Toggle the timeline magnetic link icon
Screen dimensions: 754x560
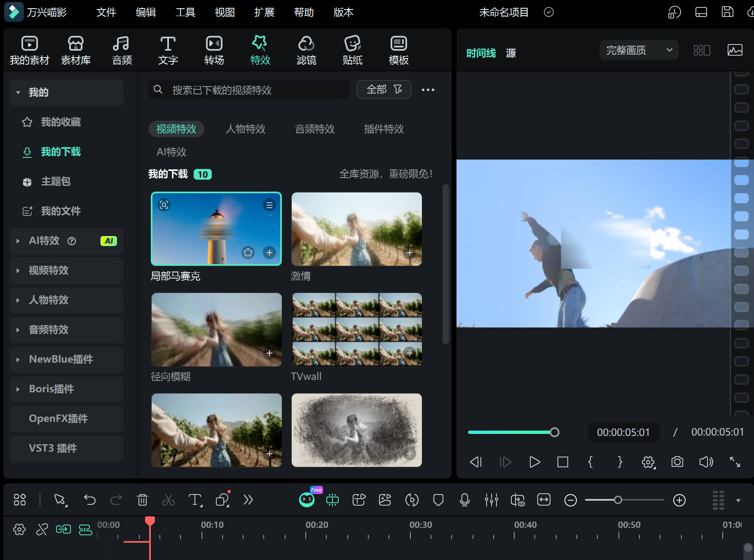(63, 529)
